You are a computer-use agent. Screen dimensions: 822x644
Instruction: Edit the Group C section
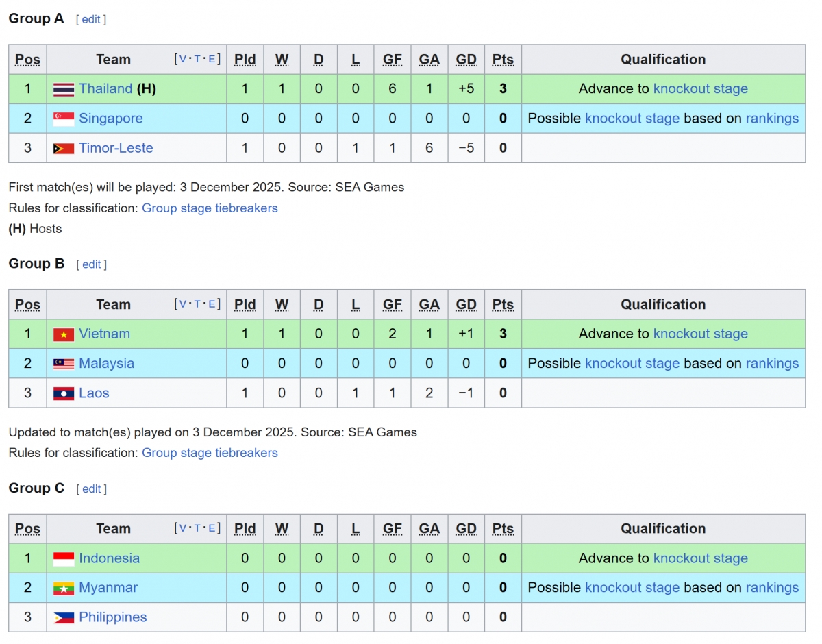pyautogui.click(x=92, y=489)
